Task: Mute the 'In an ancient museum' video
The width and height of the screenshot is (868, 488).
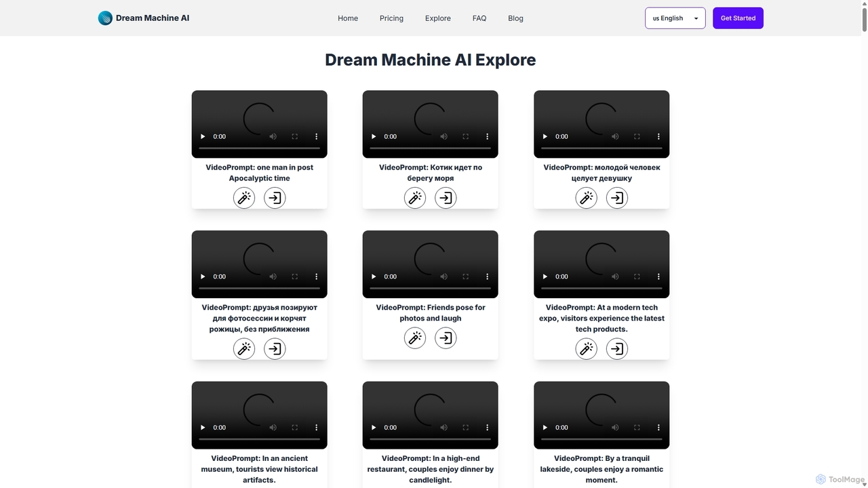Action: pyautogui.click(x=273, y=428)
